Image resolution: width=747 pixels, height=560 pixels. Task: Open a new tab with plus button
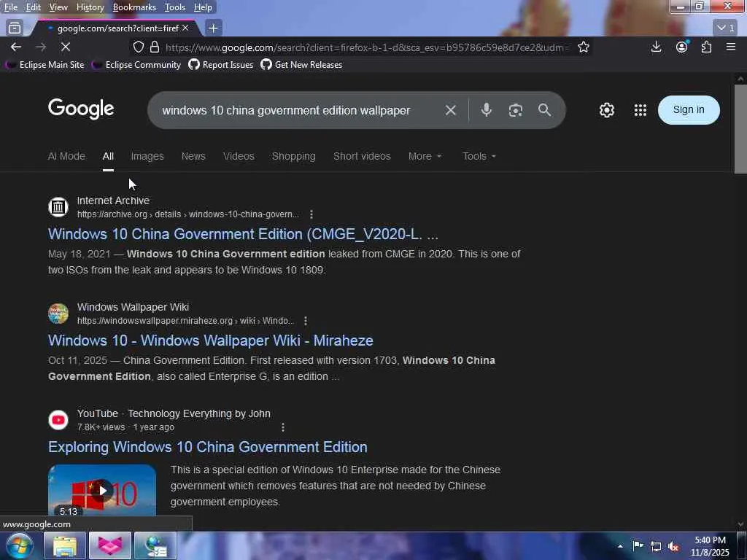pyautogui.click(x=214, y=28)
